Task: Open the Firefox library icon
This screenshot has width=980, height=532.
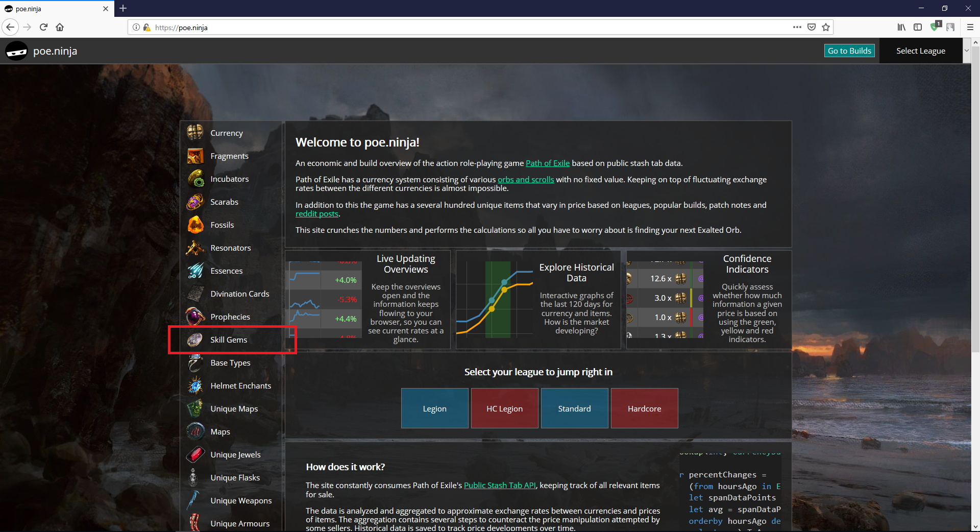Action: coord(901,27)
